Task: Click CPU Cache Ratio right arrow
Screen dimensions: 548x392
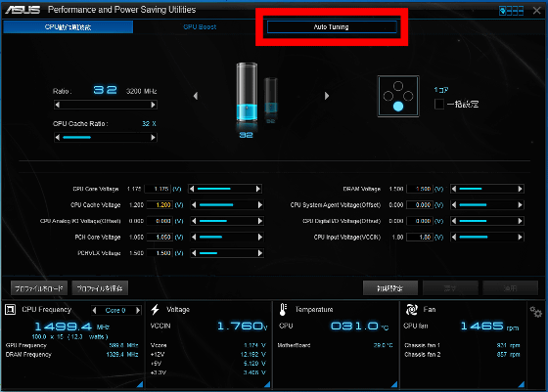Action: 153,138
